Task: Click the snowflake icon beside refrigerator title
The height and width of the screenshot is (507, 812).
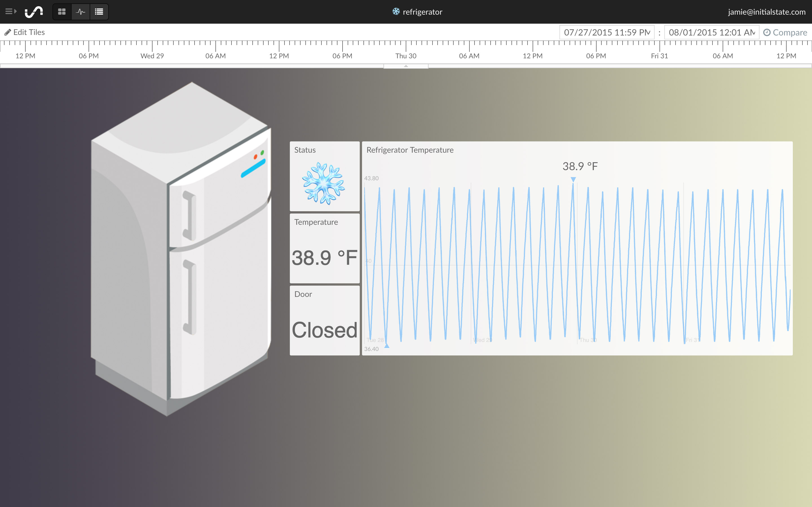Action: [x=396, y=12]
